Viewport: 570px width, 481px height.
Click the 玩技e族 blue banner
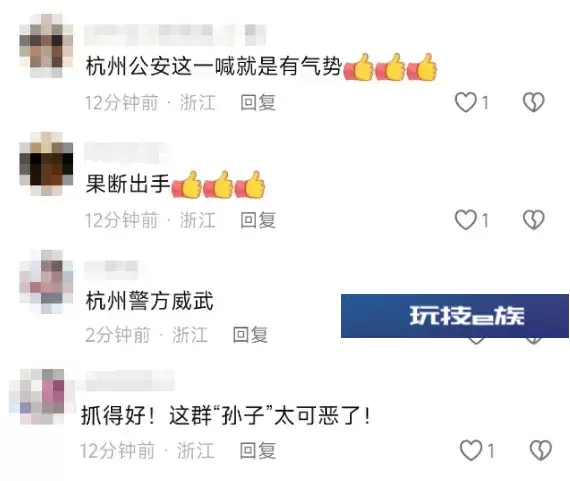point(455,316)
